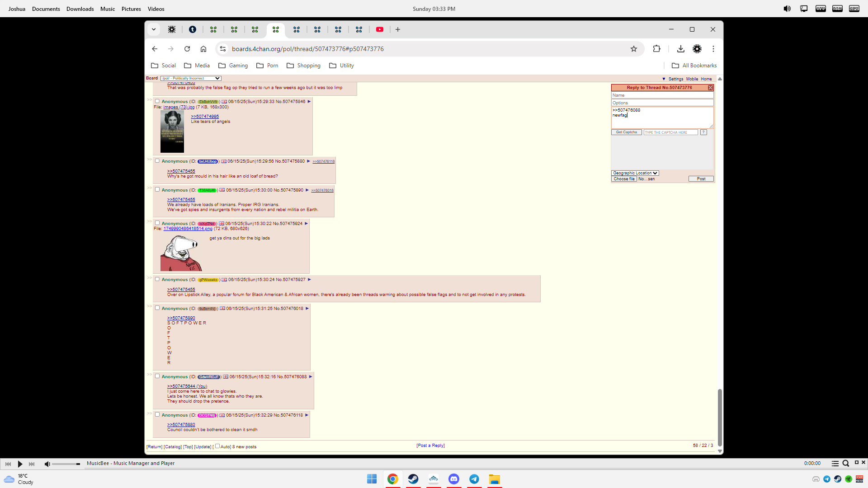This screenshot has width=868, height=488.
Task: Open the tab search chevron dropdown
Action: pyautogui.click(x=154, y=29)
